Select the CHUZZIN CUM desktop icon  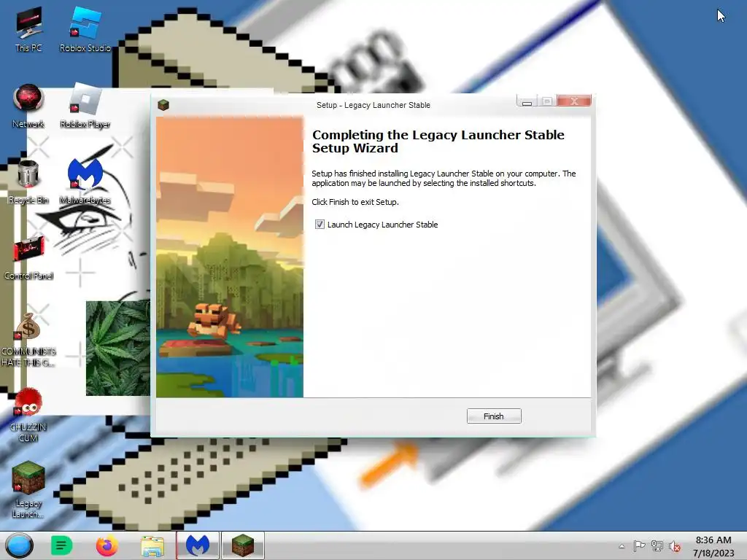[28, 416]
